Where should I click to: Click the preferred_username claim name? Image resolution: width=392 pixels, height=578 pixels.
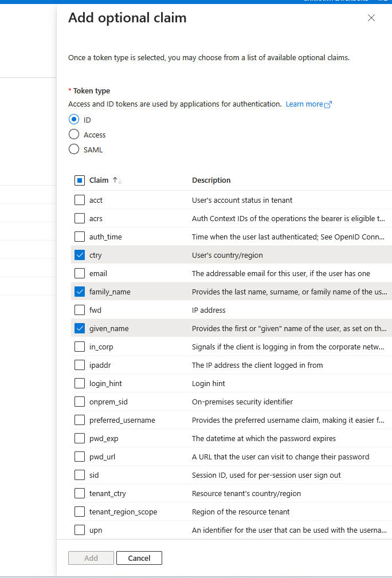122,420
